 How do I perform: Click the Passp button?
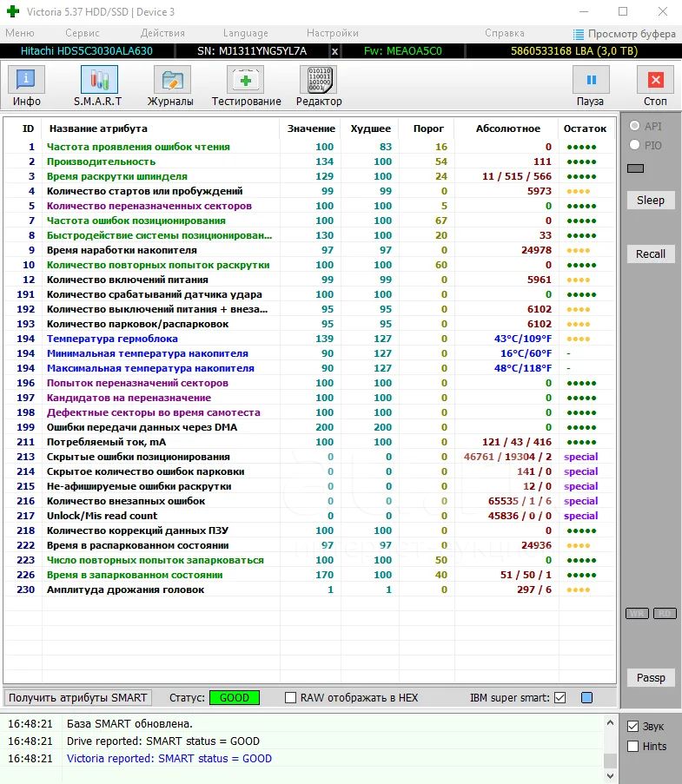(651, 678)
